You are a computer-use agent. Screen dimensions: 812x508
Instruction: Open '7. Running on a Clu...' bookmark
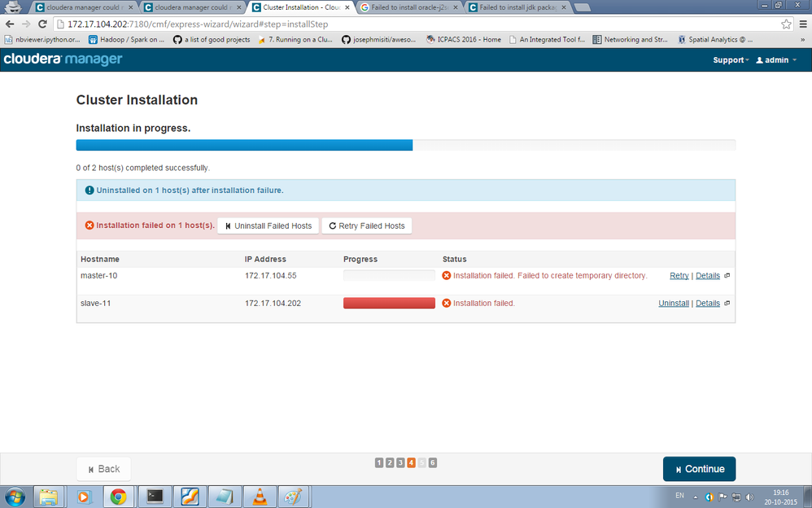[x=295, y=39]
